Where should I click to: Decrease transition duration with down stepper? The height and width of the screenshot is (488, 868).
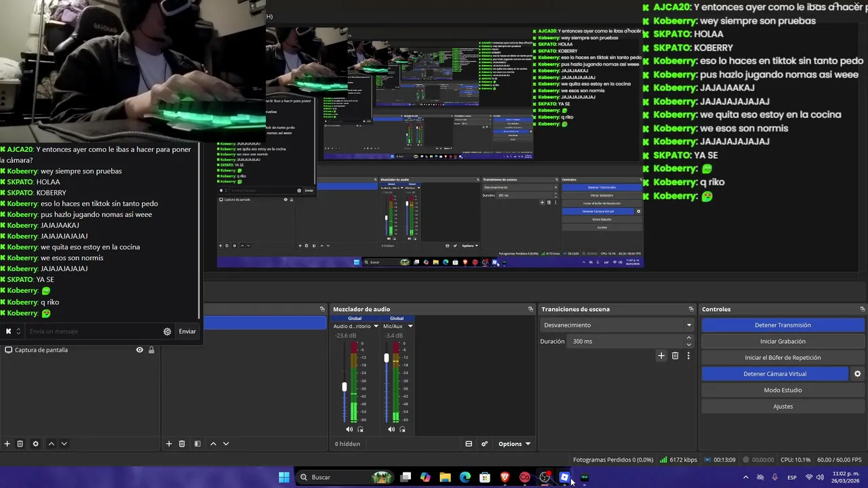click(689, 345)
